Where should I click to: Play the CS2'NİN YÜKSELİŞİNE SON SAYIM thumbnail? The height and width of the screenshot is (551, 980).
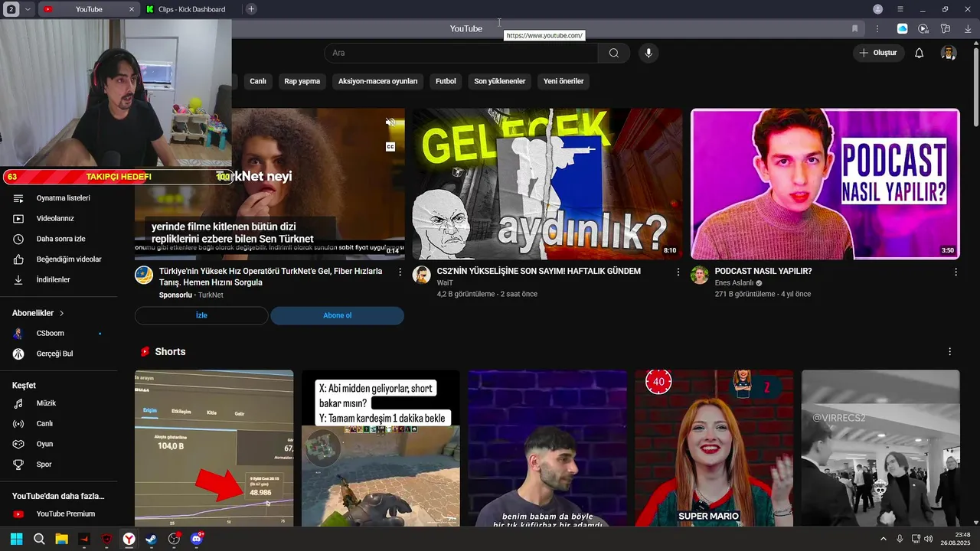coord(547,184)
